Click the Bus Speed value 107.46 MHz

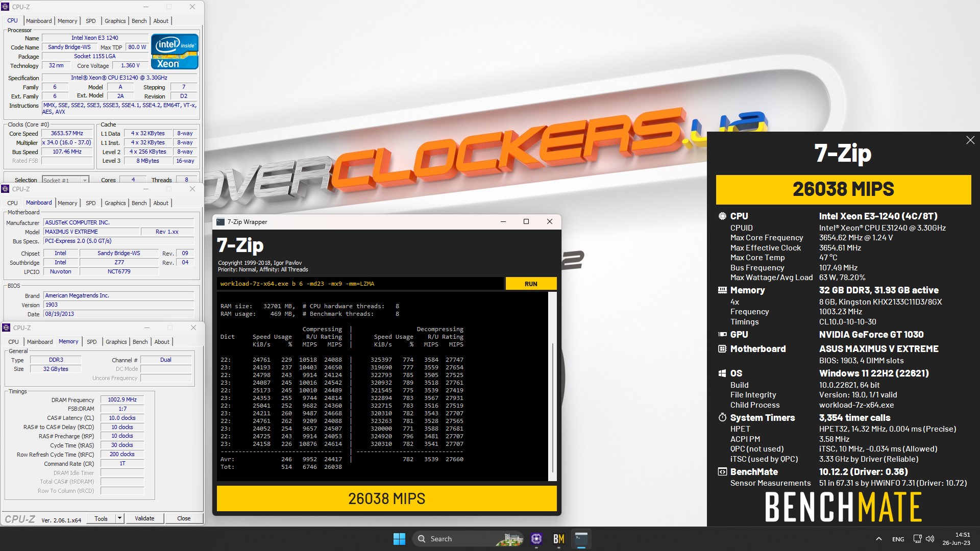66,152
